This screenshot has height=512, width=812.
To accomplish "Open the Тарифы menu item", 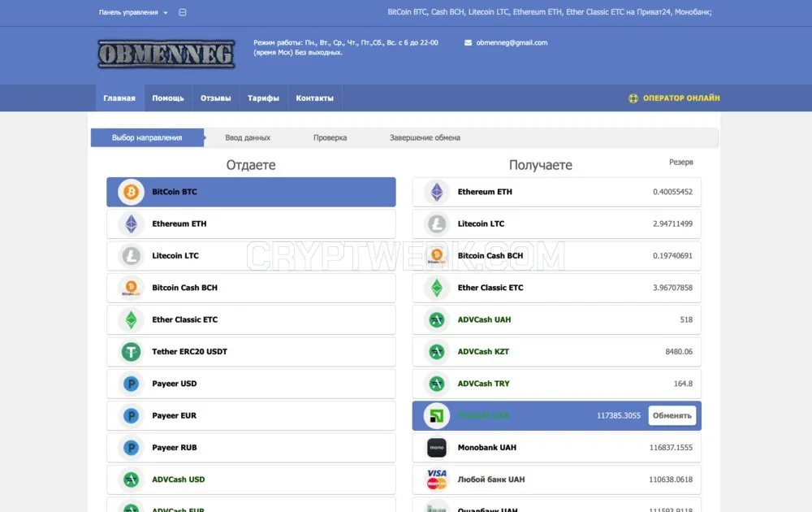I will pyautogui.click(x=263, y=98).
